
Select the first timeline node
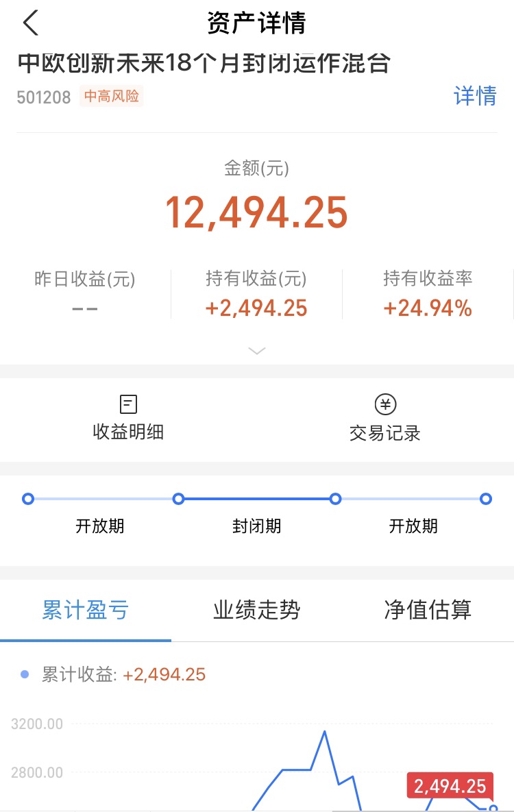click(x=28, y=499)
